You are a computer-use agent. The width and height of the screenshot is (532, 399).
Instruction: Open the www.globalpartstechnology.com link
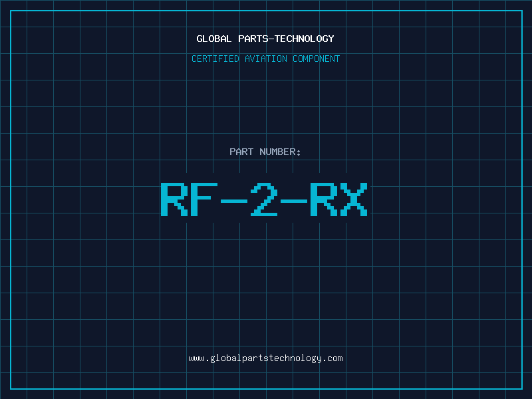point(265,358)
